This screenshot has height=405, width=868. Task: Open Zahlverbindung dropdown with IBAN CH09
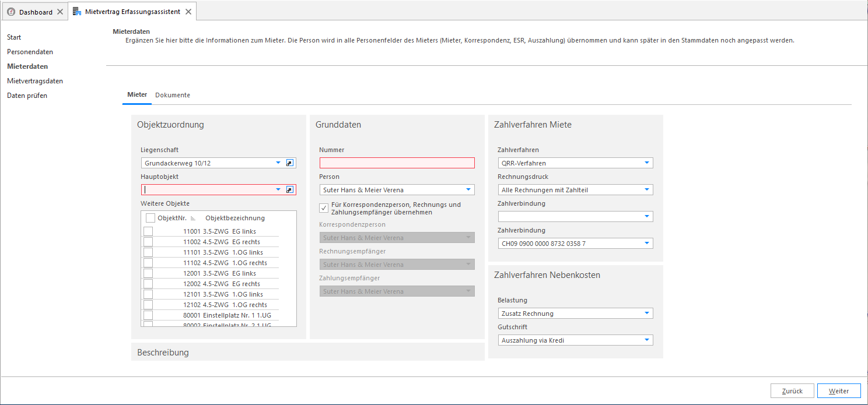[647, 244]
